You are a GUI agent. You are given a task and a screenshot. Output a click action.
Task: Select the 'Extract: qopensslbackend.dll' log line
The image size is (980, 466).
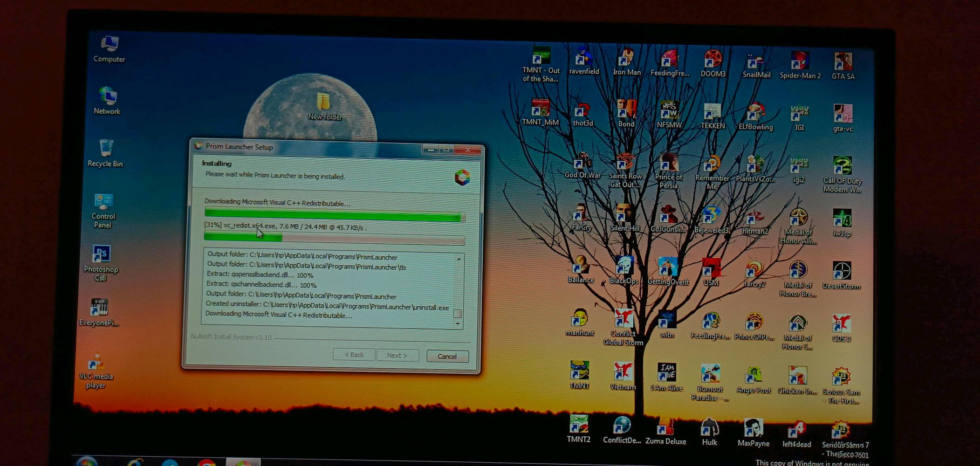260,275
